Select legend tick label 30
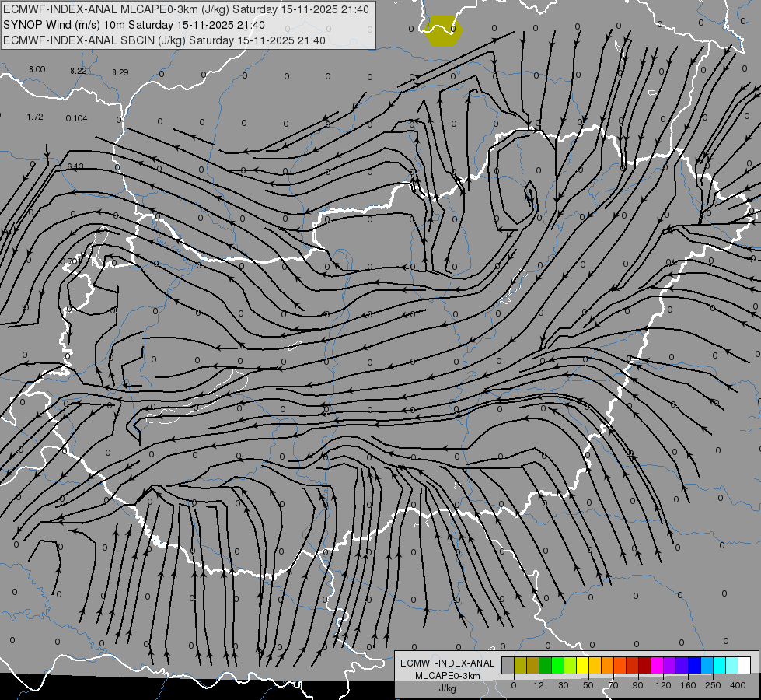The width and height of the screenshot is (761, 700). pyautogui.click(x=564, y=685)
